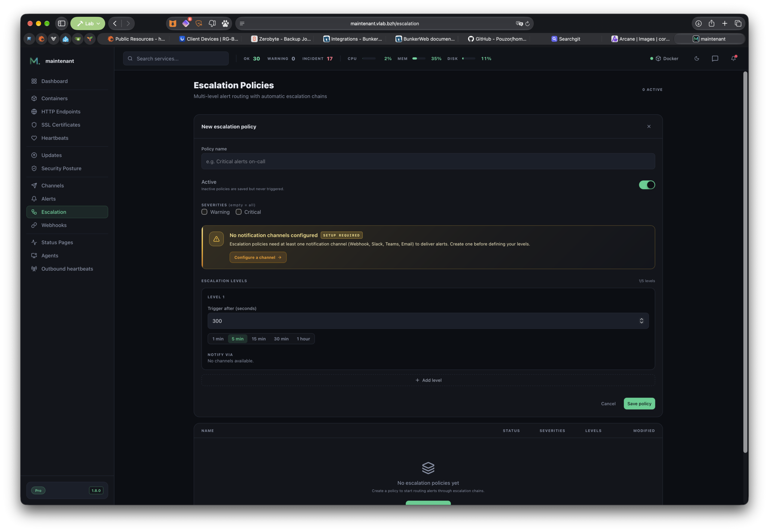
Task: Toggle the browser sidebar icon
Action: pos(62,23)
